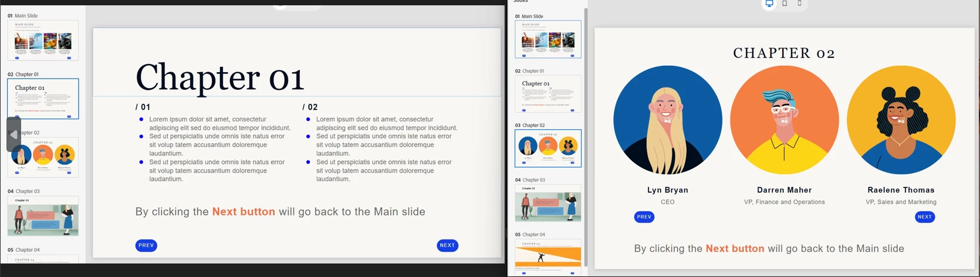
Task: Click right window filmstrip vertical scrollbar
Action: point(586,138)
